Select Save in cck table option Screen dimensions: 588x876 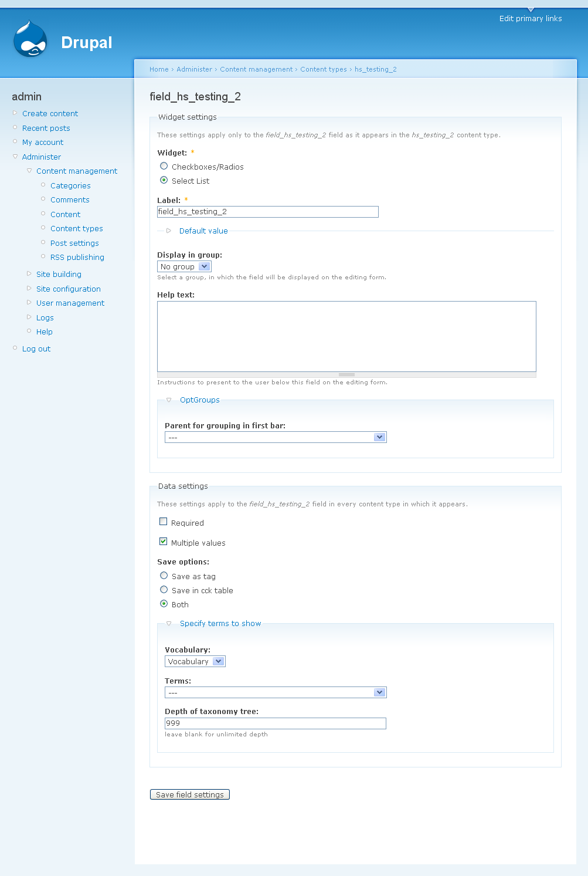tap(164, 589)
